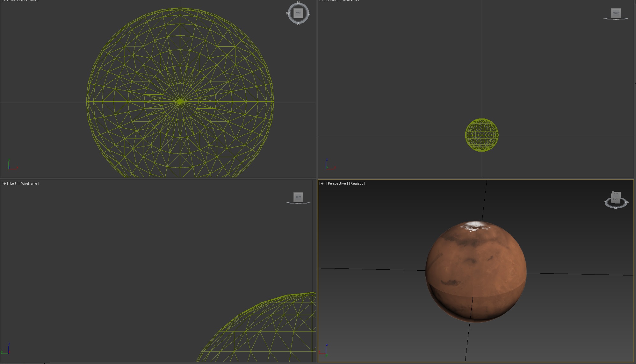
Task: Click the W compass letter in Top viewport
Action: pyautogui.click(x=288, y=13)
